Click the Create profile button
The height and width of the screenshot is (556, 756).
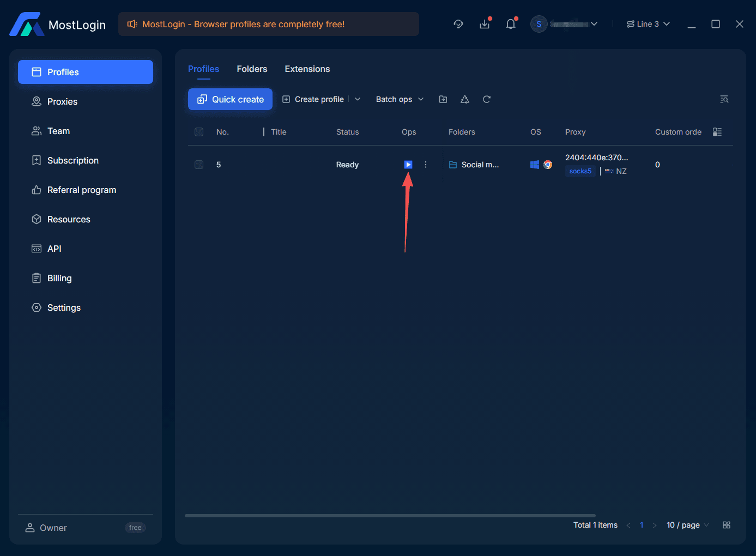point(313,99)
